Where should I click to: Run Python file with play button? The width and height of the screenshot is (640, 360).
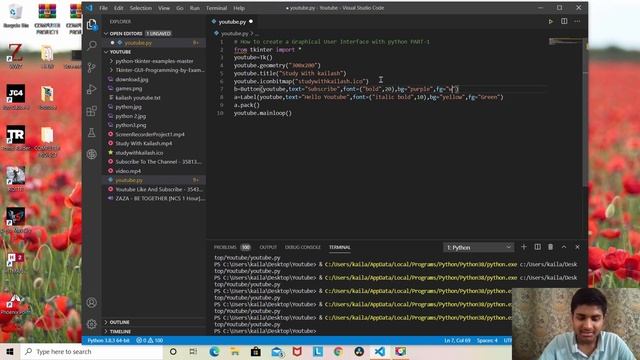tap(551, 21)
